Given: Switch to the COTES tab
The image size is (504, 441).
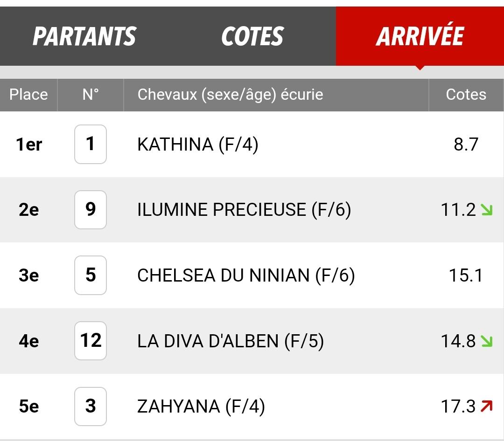Looking at the screenshot, I should pos(252,36).
